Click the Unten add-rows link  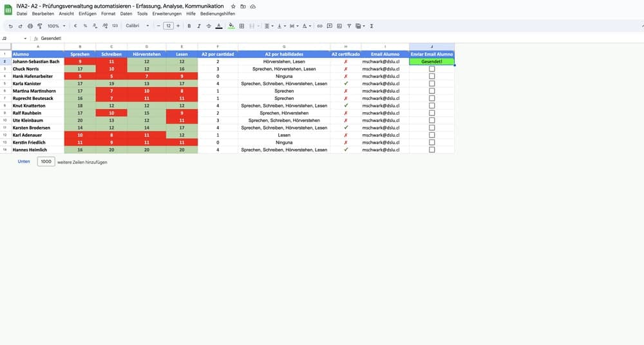[24, 162]
